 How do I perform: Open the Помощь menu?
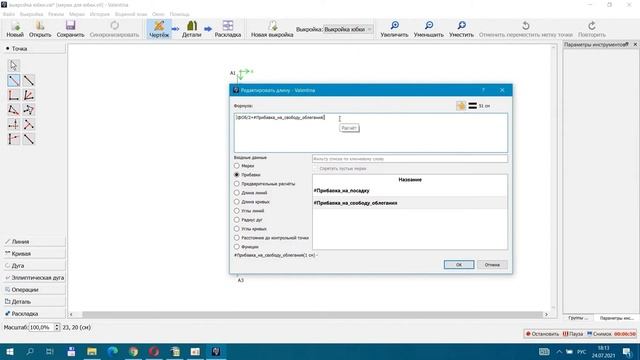180,14
